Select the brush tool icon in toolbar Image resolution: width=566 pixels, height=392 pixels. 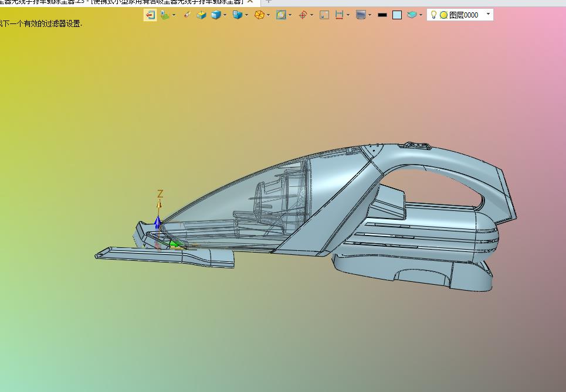187,15
